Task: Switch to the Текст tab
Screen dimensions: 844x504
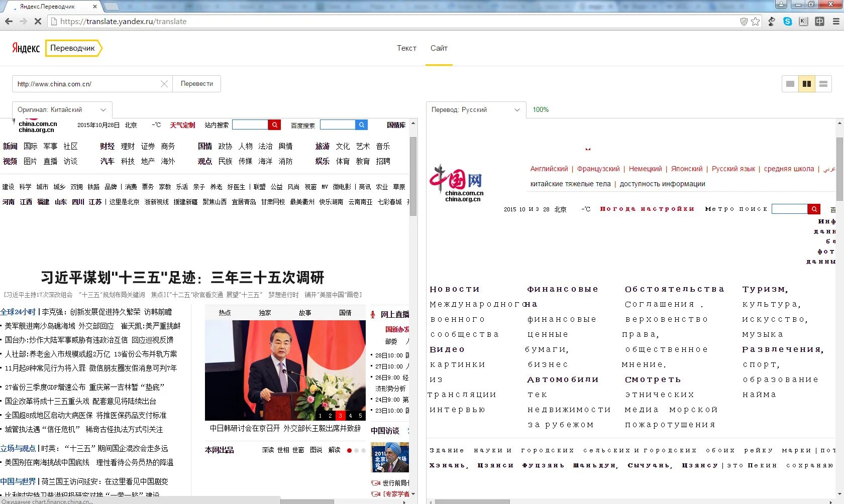Action: click(406, 48)
